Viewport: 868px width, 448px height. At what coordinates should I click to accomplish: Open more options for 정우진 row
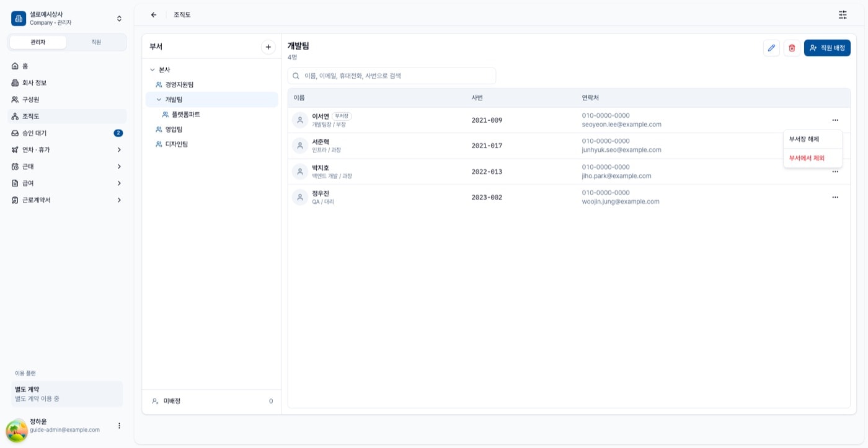pyautogui.click(x=835, y=197)
